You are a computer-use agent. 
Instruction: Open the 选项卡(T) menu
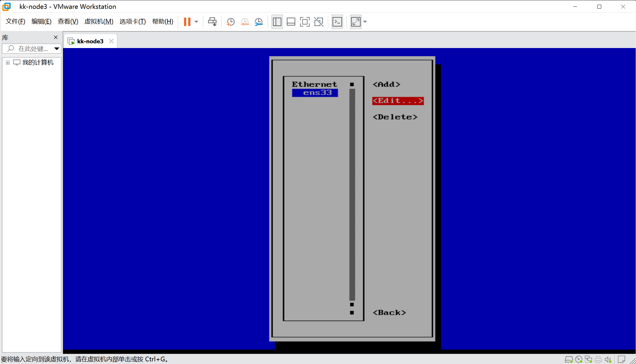click(x=132, y=22)
